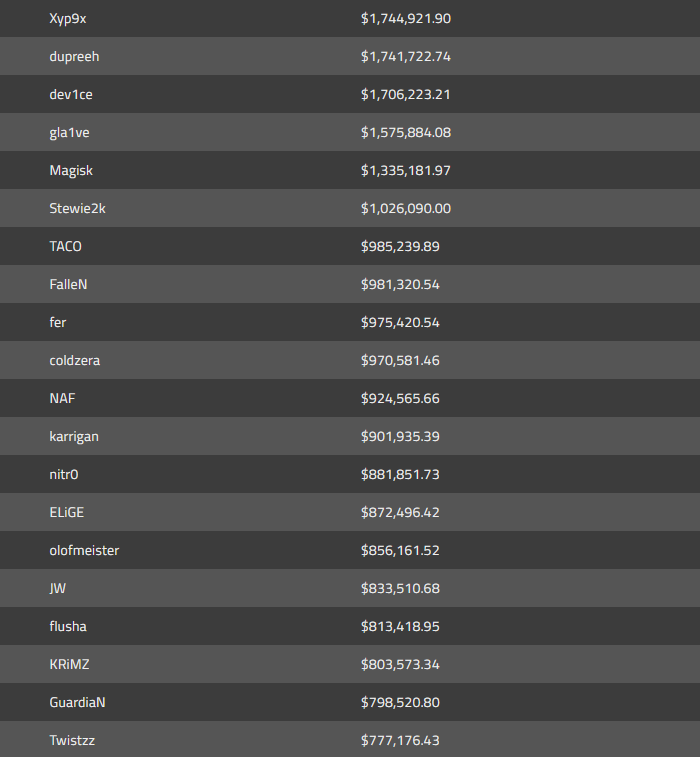Select EliGE in the earnings table
Screen dimensions: 700x757
(x=66, y=513)
